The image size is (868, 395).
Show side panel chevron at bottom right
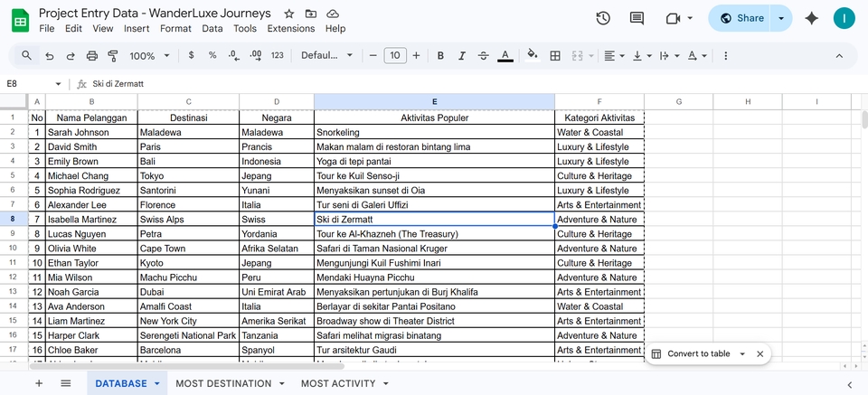[850, 384]
